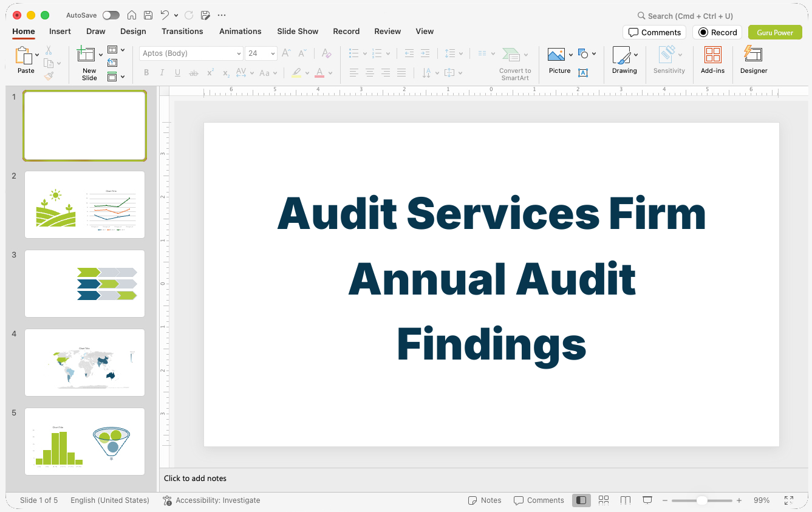Switch to Slide Sorter view

tap(604, 500)
